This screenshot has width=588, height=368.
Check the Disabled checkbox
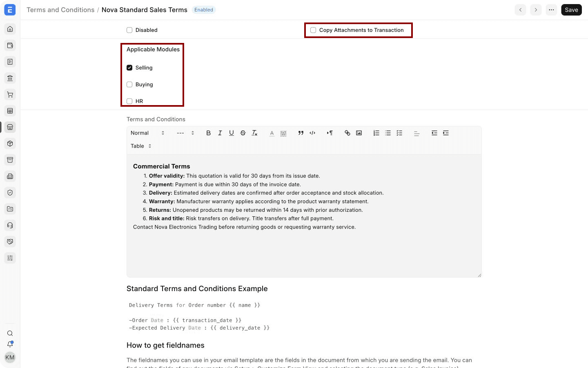point(129,30)
